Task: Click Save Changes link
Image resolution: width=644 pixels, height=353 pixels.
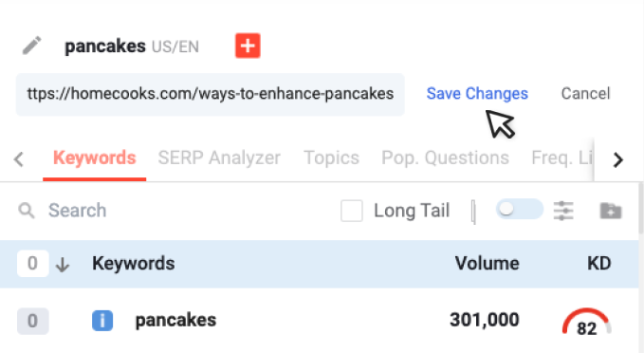Action: click(477, 94)
